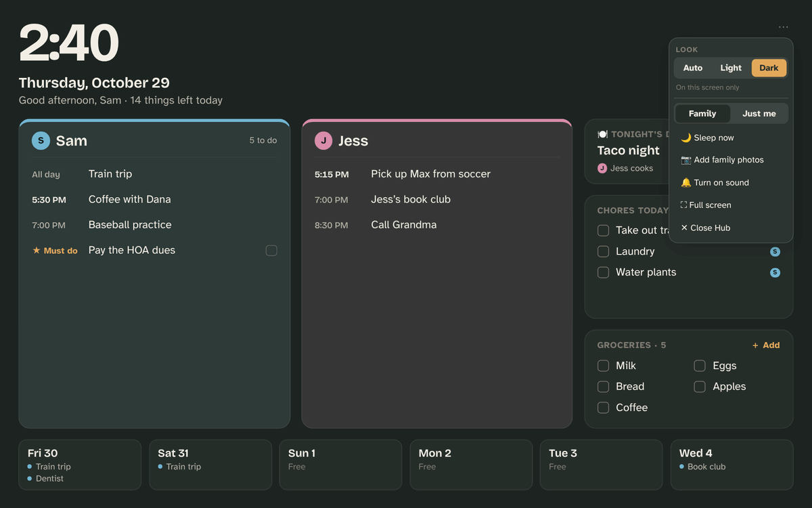Click the Must do star icon
This screenshot has width=812, height=508.
(x=37, y=251)
